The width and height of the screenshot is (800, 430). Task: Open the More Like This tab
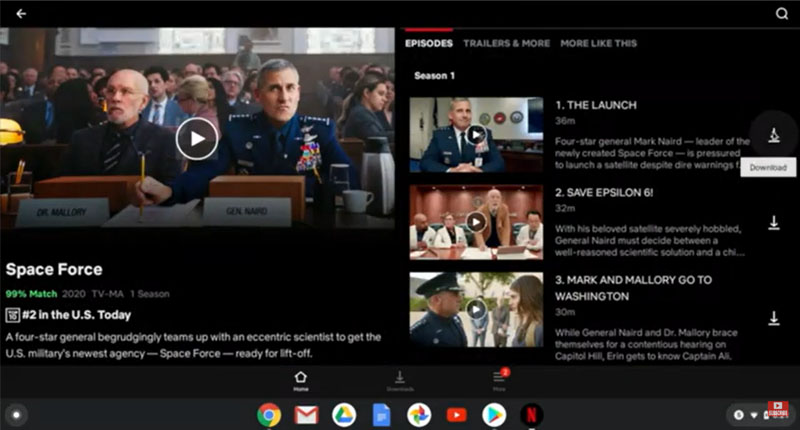(x=598, y=43)
